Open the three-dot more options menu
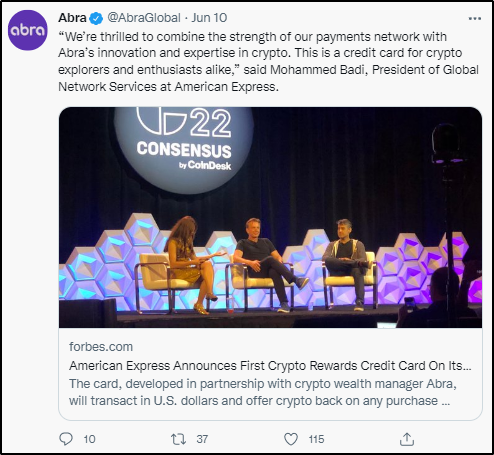This screenshot has width=494, height=455. click(x=475, y=18)
